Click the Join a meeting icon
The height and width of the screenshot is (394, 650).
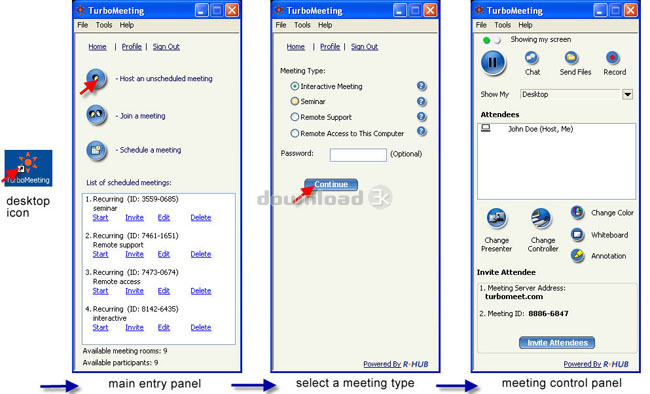point(96,114)
